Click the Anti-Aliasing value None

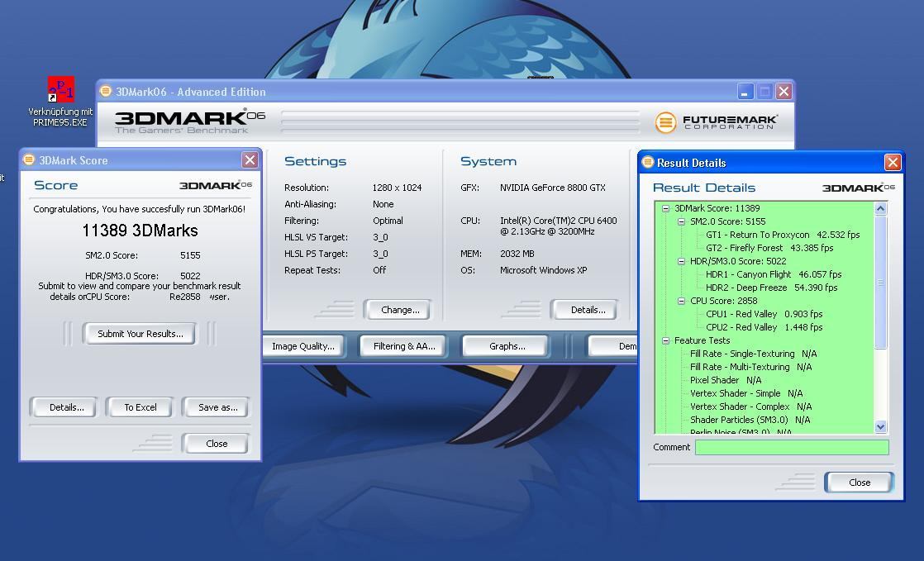coord(383,204)
